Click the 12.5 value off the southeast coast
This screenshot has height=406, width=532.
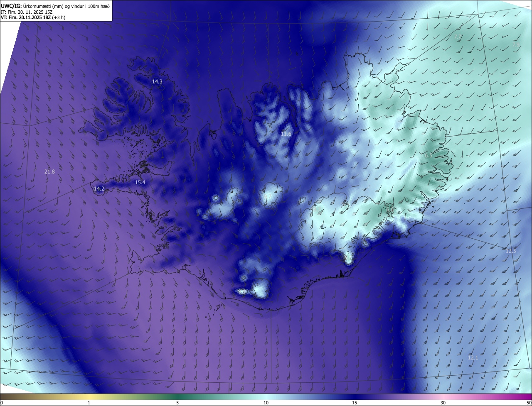(x=511, y=251)
